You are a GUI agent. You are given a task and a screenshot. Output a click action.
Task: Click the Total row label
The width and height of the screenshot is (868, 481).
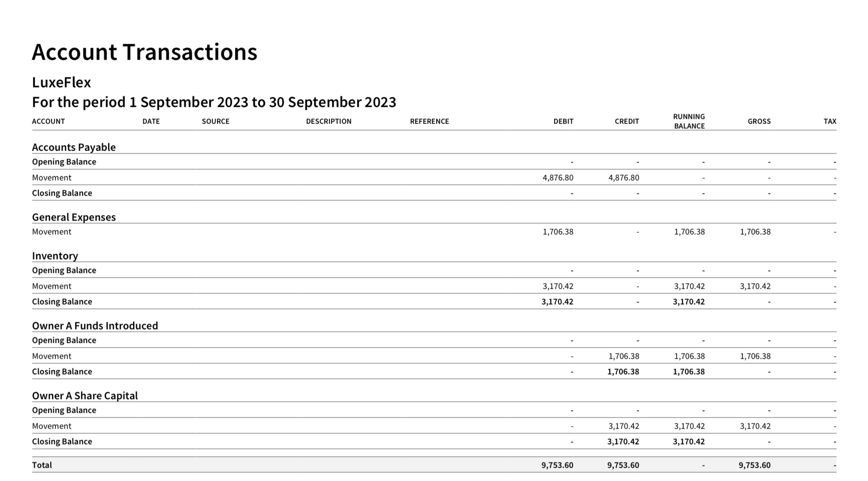[42, 465]
